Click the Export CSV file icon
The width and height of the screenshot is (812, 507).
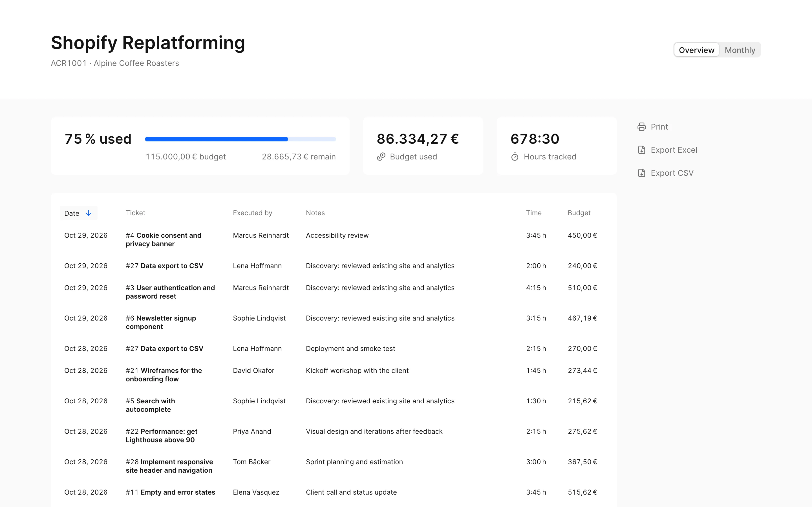(x=641, y=173)
